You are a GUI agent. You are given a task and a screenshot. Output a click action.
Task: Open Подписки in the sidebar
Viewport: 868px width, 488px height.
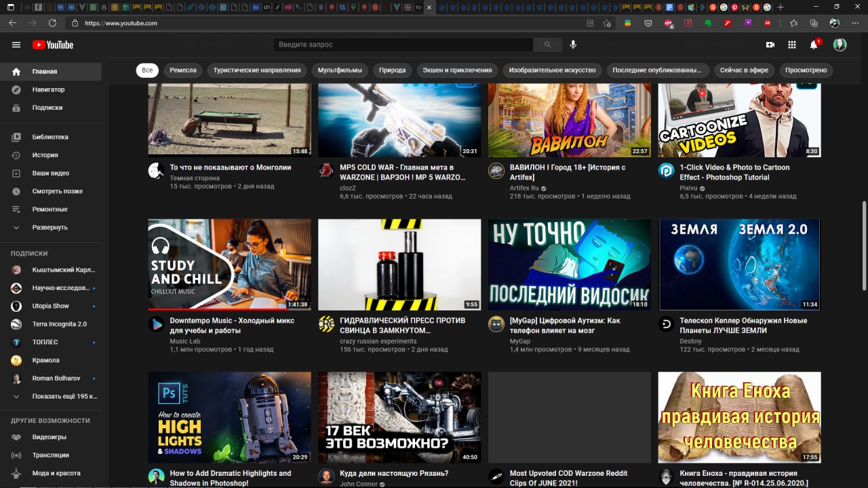pyautogui.click(x=51, y=108)
